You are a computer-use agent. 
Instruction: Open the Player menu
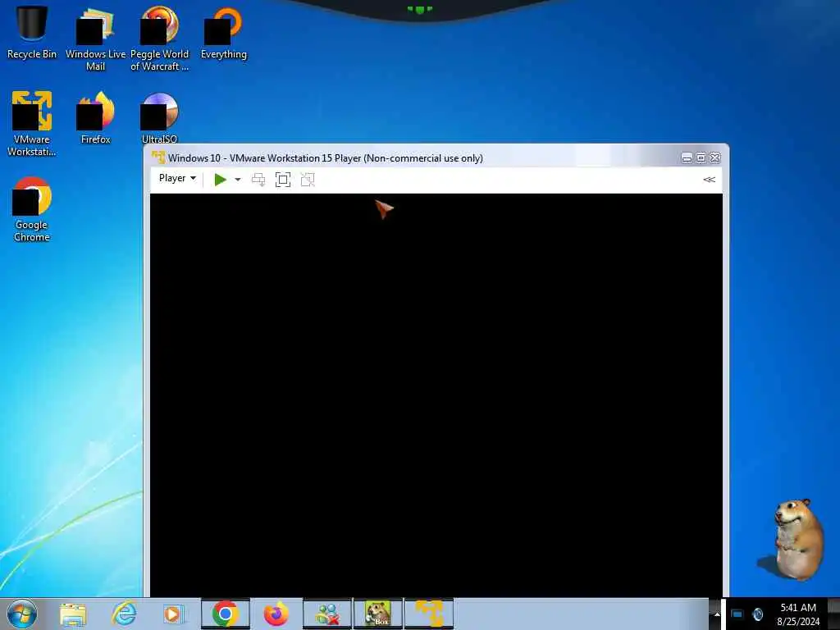coord(177,178)
